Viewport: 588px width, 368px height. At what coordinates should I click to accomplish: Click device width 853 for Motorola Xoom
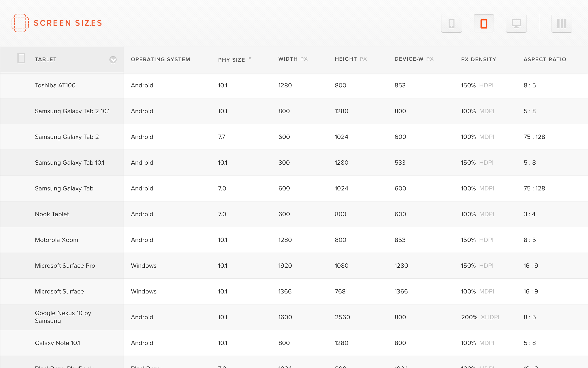click(x=400, y=240)
